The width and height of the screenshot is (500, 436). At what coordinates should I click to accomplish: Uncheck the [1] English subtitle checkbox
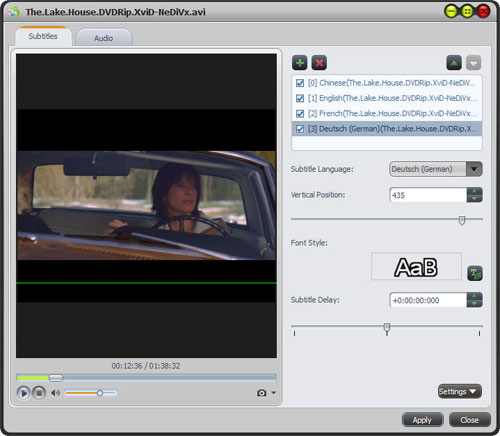[300, 98]
